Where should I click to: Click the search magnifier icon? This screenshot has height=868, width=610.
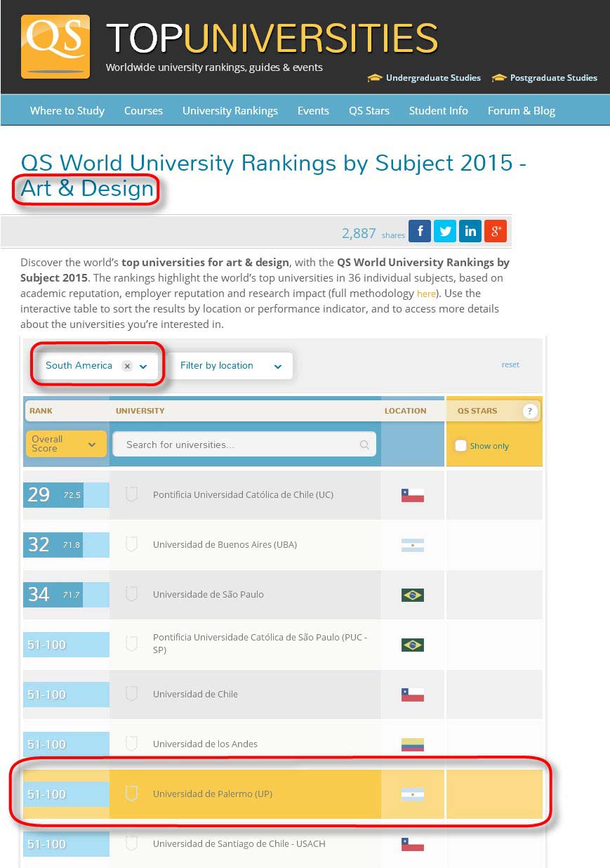pyautogui.click(x=364, y=445)
